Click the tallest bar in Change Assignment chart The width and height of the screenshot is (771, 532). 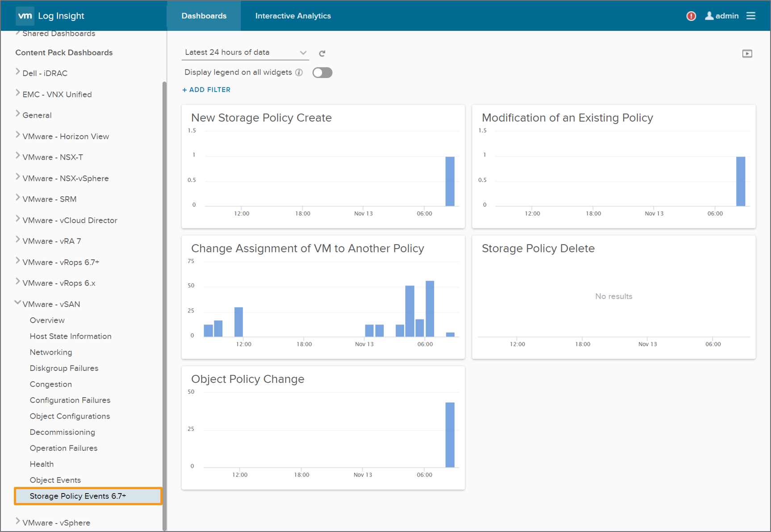(430, 309)
